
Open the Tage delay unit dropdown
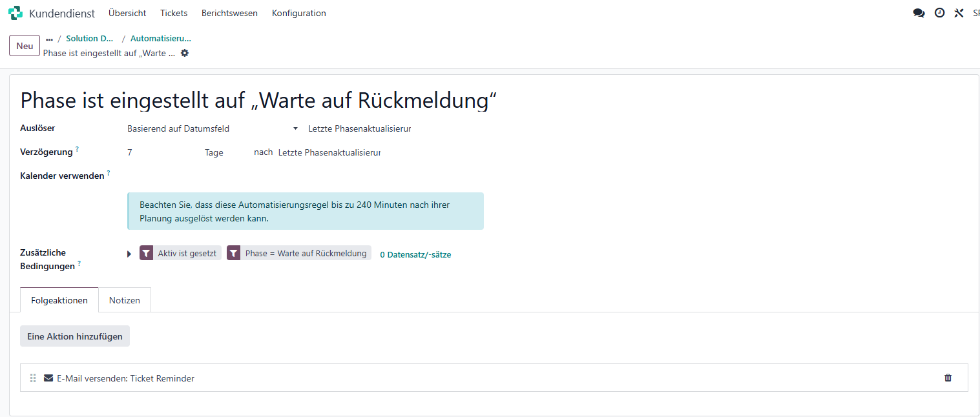pyautogui.click(x=226, y=153)
